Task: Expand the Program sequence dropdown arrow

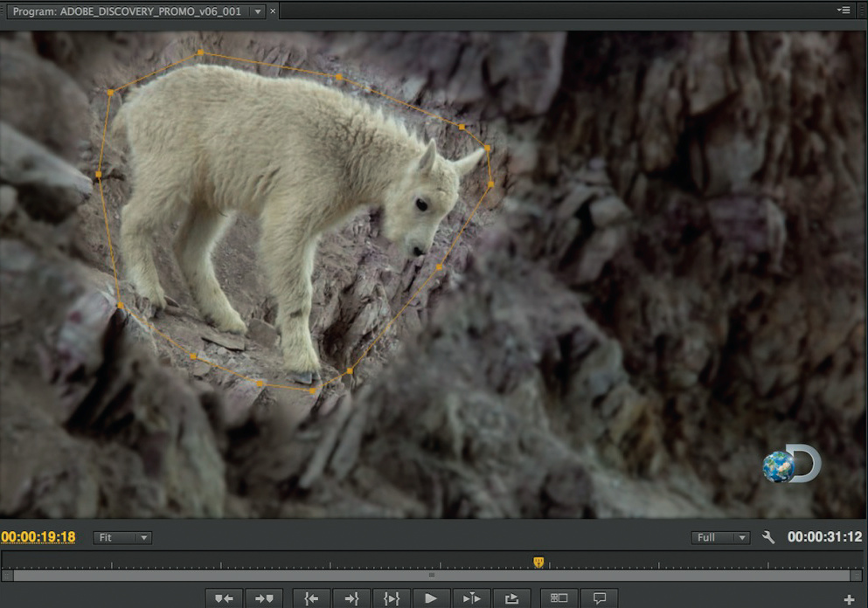Action: (257, 11)
